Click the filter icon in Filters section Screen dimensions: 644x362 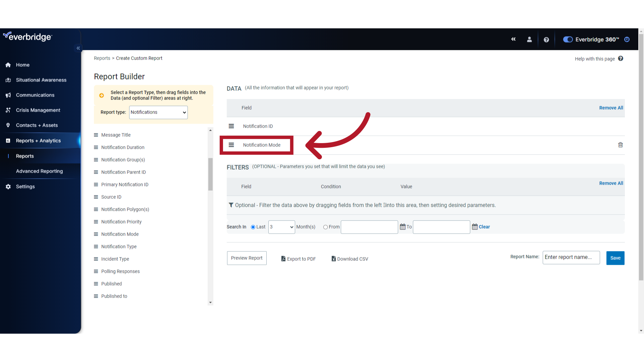point(231,205)
